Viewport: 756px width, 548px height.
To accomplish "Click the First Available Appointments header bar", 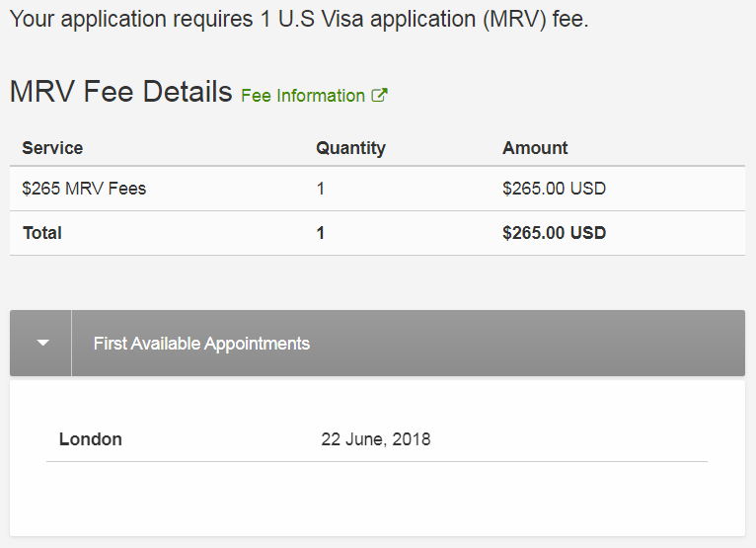I will click(x=378, y=343).
